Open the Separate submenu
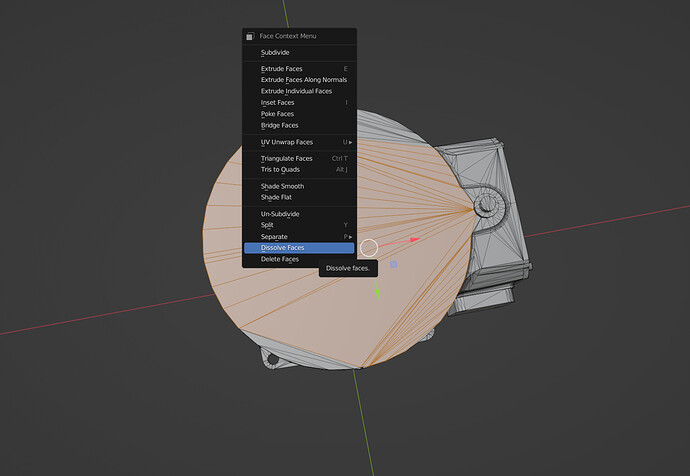This screenshot has height=476, width=690. [x=299, y=237]
